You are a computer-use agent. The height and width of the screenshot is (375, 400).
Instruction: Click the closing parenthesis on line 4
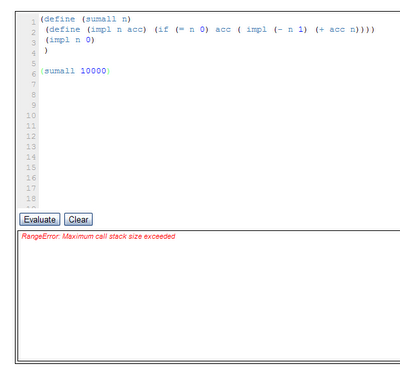46,50
